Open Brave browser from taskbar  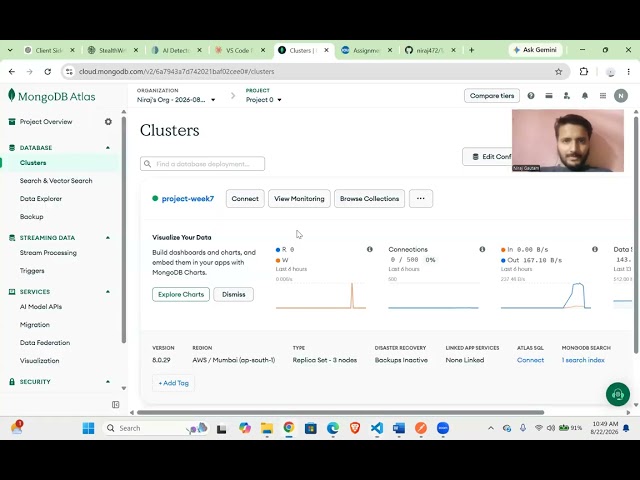click(x=355, y=428)
